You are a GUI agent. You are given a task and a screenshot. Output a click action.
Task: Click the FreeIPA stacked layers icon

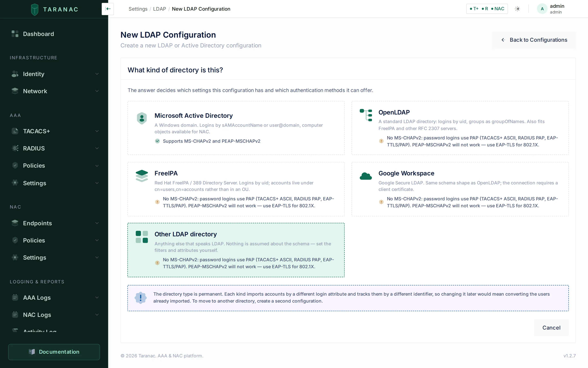(142, 176)
